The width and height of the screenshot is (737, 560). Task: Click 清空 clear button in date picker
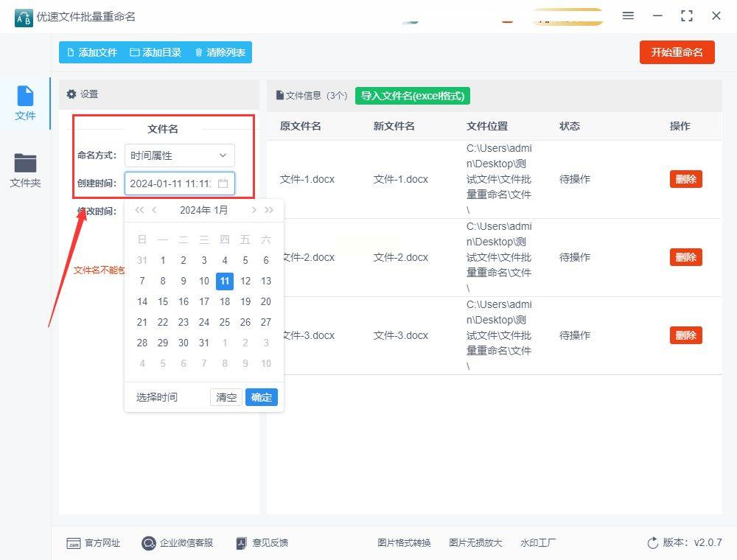pyautogui.click(x=226, y=397)
